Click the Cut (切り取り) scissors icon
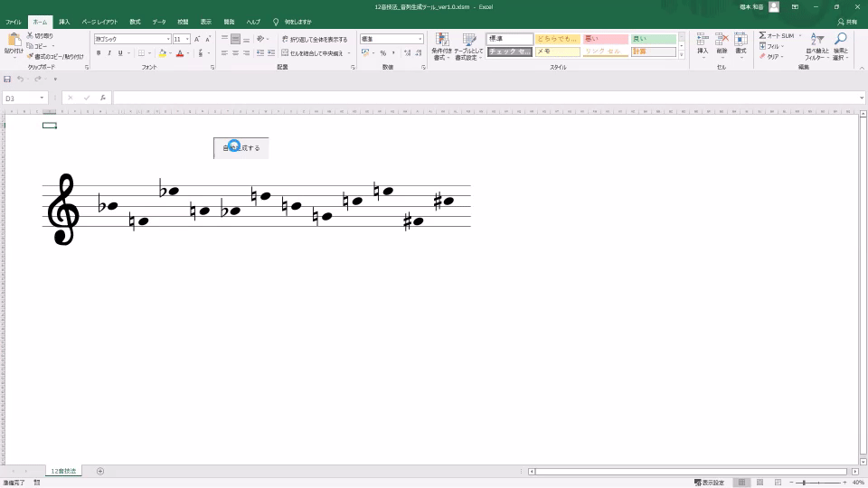Screen dimensions: 868x488 coord(30,35)
